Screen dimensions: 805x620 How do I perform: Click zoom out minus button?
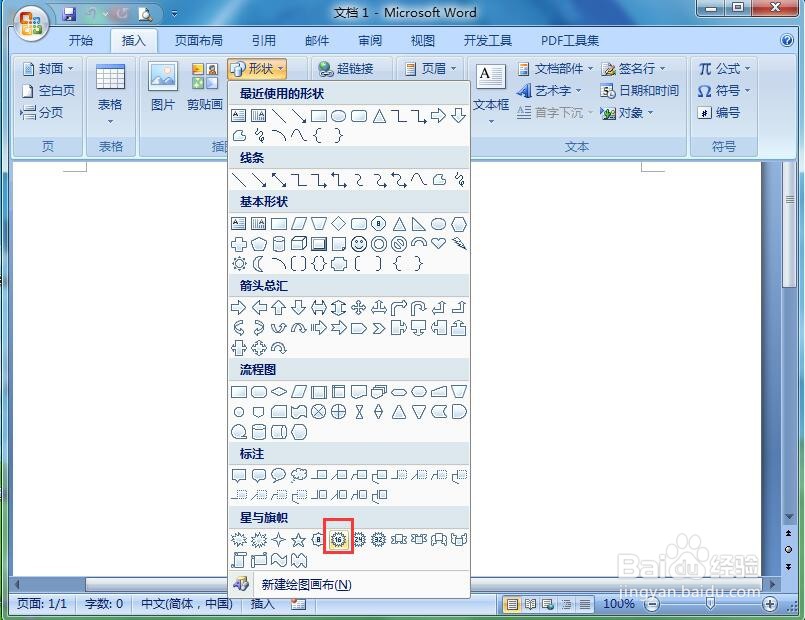(651, 604)
